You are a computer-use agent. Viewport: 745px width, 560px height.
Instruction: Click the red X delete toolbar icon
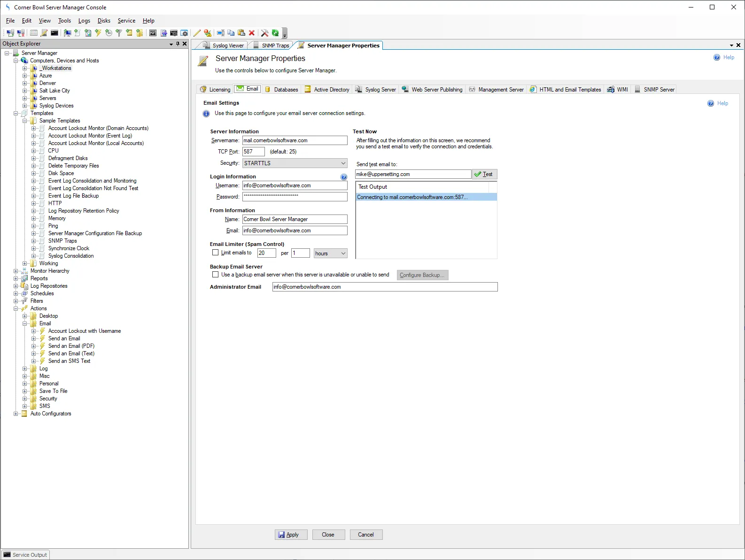coord(252,33)
